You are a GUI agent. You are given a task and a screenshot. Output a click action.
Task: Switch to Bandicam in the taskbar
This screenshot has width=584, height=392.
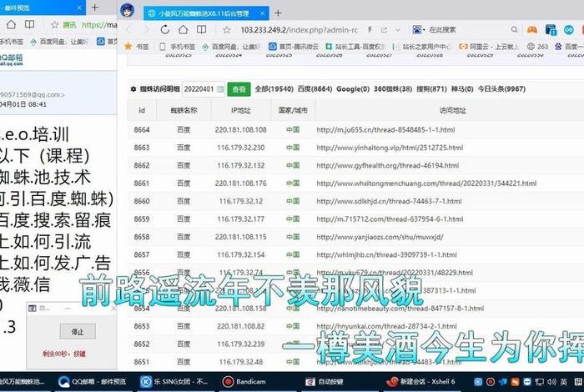pyautogui.click(x=244, y=382)
